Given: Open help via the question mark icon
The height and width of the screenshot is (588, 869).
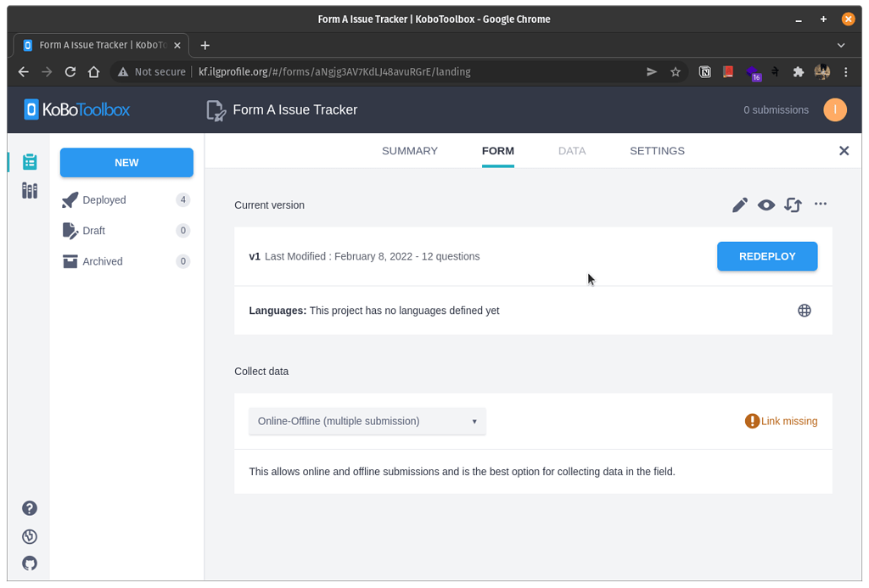Looking at the screenshot, I should (x=29, y=507).
